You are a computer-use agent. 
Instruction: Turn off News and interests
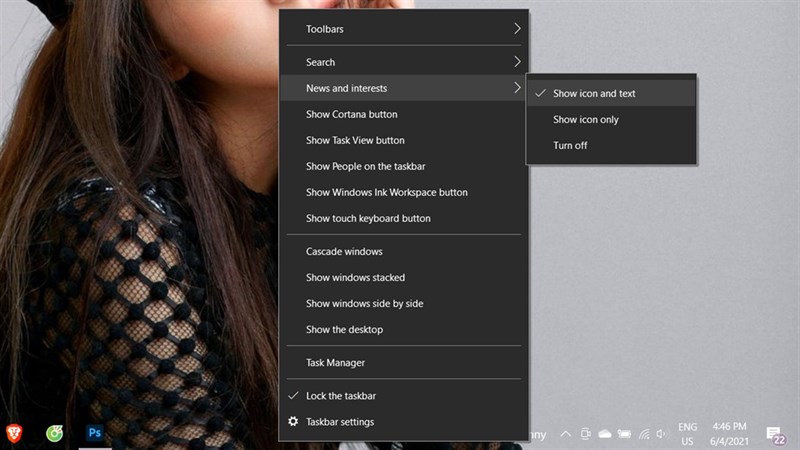[611, 145]
